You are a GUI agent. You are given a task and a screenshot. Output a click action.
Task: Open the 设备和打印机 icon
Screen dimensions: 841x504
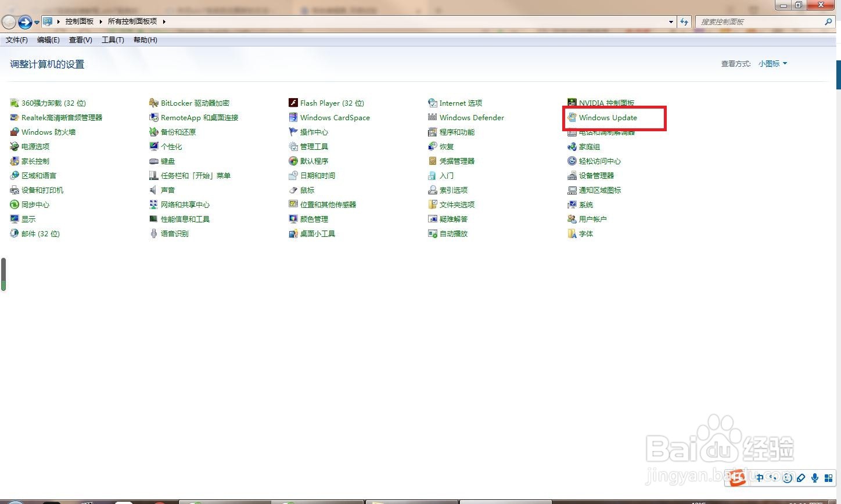coord(15,190)
